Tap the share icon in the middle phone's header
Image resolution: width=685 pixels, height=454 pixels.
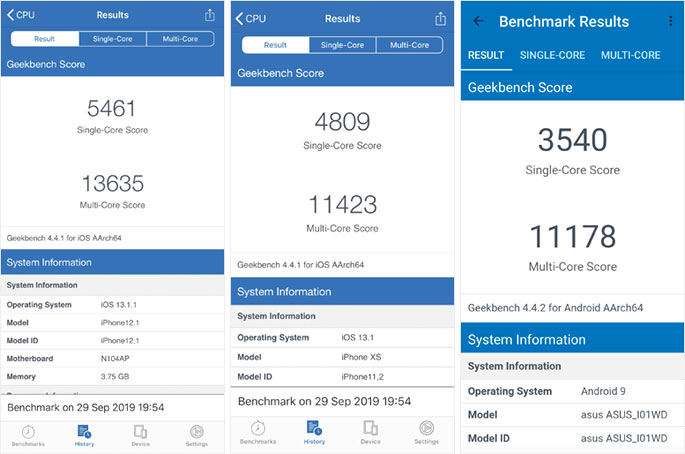pos(440,19)
